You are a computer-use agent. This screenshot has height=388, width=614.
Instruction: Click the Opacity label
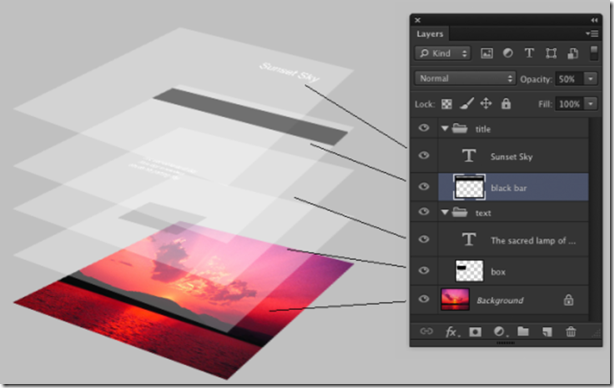coord(536,79)
